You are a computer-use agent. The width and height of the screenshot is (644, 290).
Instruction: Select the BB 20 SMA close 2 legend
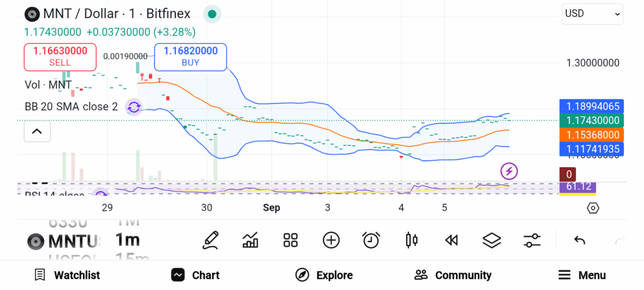pos(71,107)
